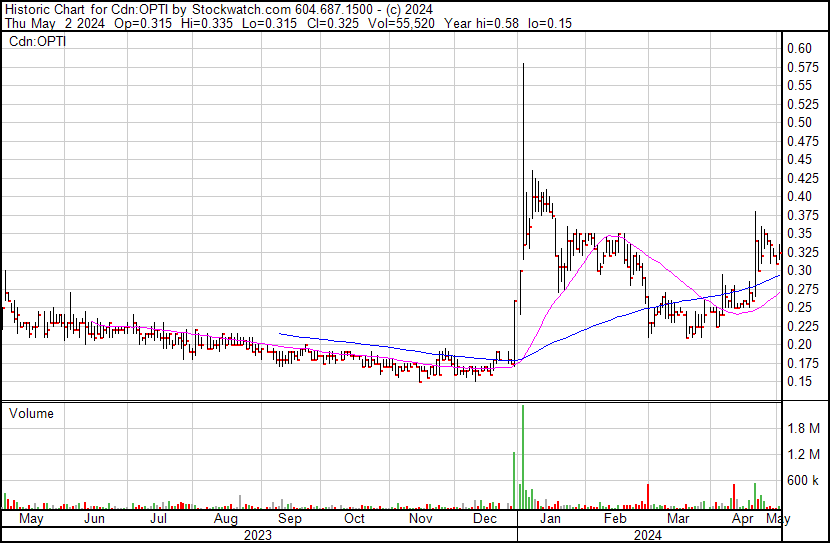Viewport: 830px width, 543px height.
Task: Pick the Jan month marker
Action: click(550, 519)
